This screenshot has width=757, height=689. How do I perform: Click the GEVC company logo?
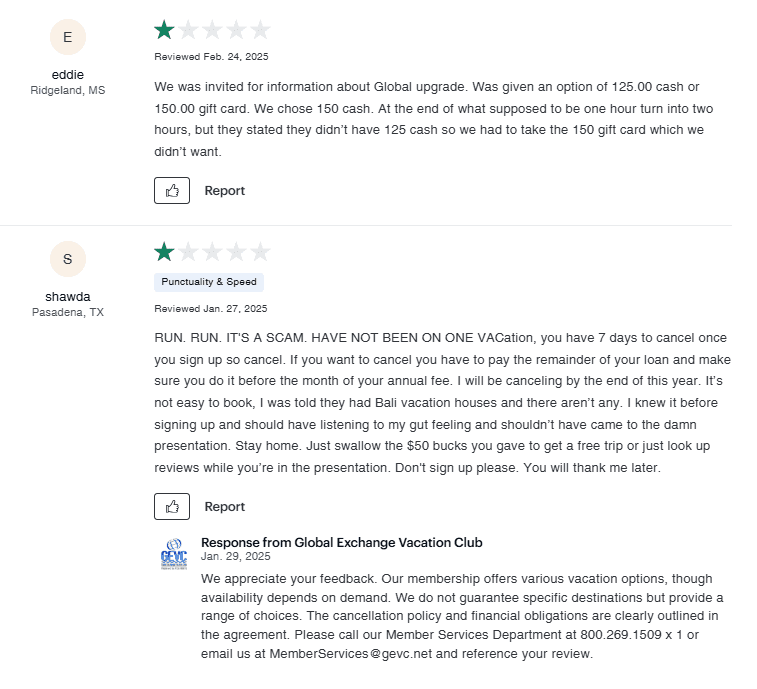(x=174, y=554)
